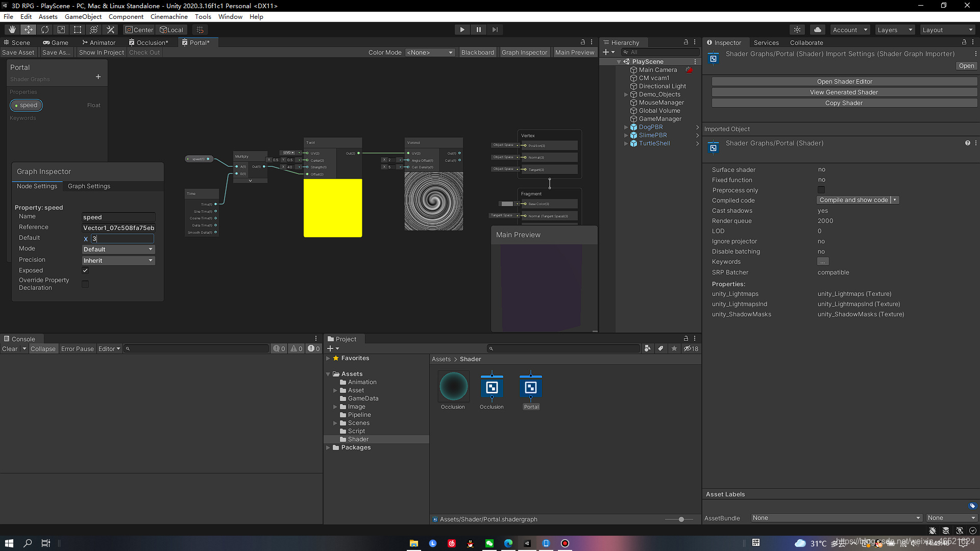980x551 pixels.
Task: Click the Open Shader Editor button
Action: 844,82
